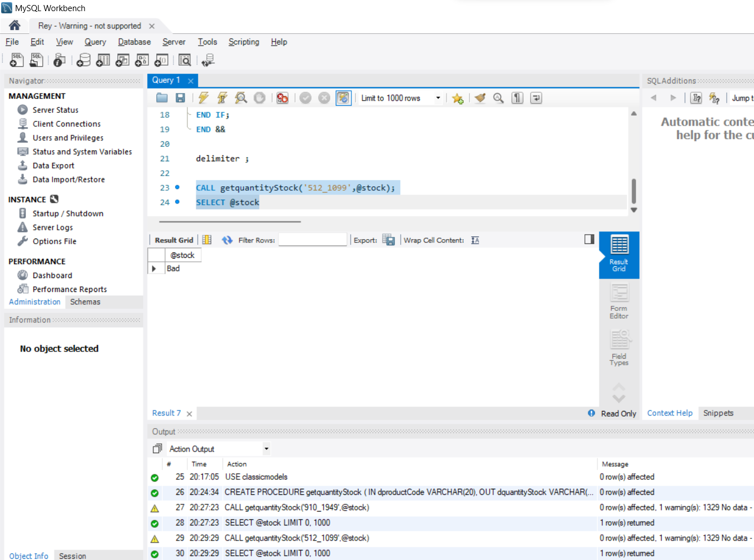Execute statement under cursor icon
This screenshot has height=560, width=754.
pyautogui.click(x=222, y=98)
